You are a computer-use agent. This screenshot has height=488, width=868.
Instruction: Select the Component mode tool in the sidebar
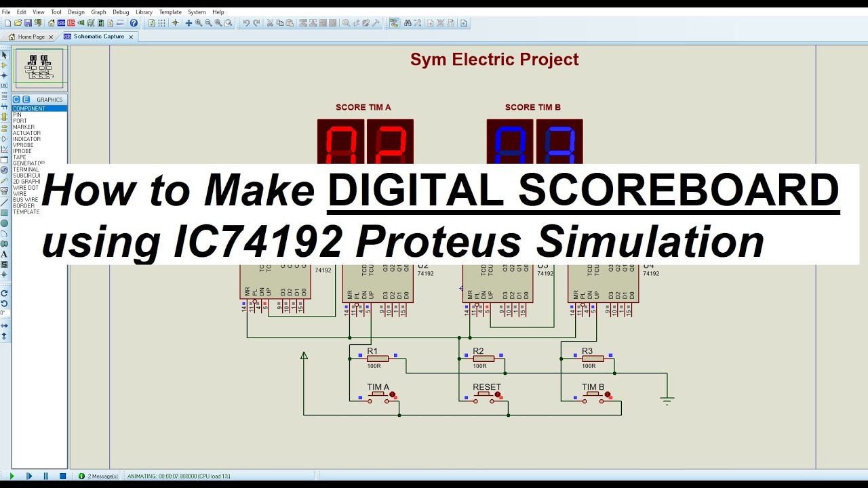[x=4, y=65]
